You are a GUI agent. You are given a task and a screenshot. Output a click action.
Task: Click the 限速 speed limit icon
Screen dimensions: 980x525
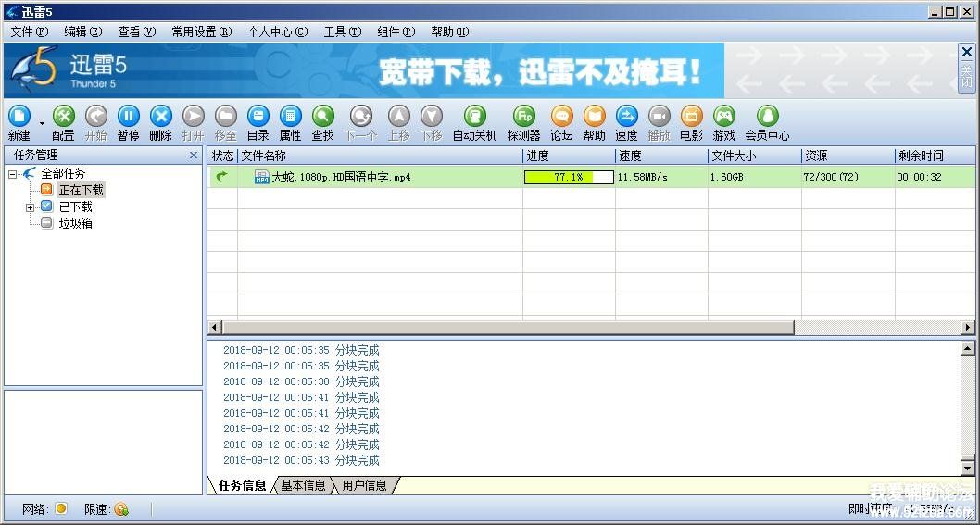121,509
